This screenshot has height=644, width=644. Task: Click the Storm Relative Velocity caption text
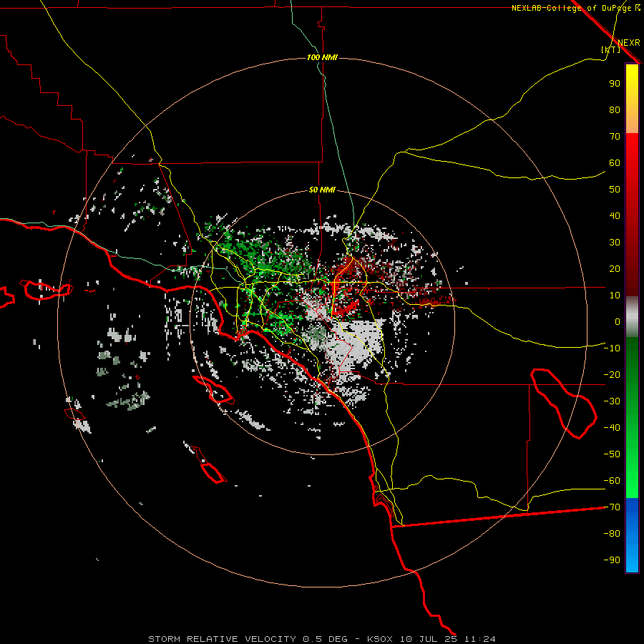point(321,639)
